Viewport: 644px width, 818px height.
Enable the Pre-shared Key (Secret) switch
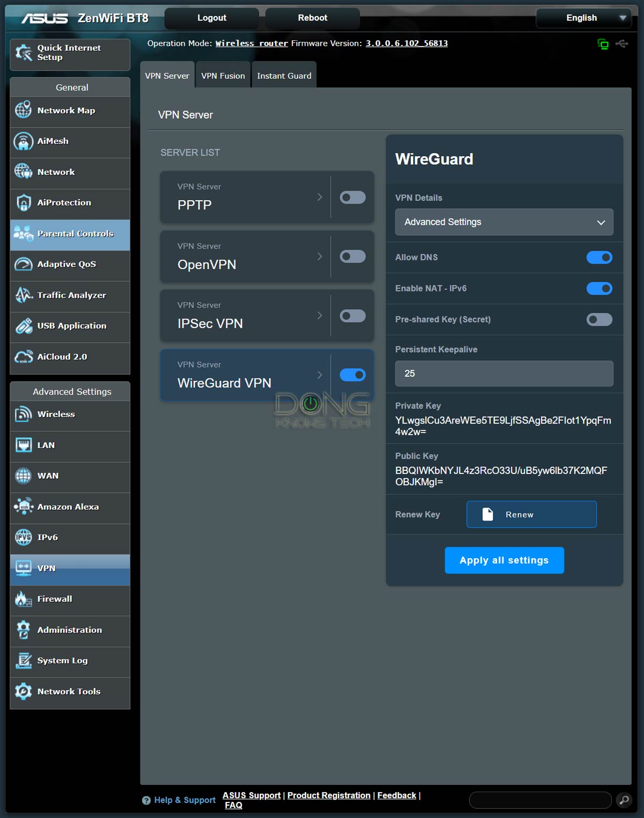tap(599, 320)
